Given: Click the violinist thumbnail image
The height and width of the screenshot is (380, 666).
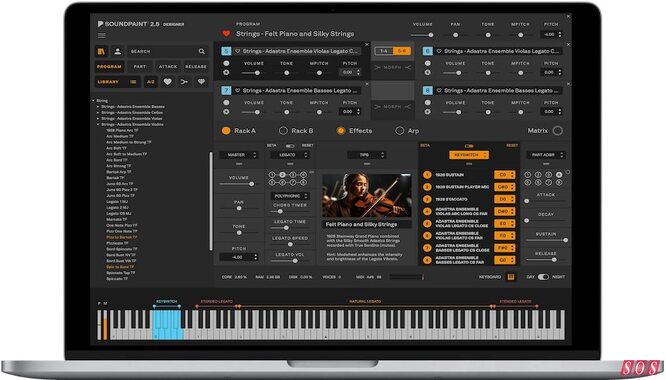Looking at the screenshot, I should coord(367,196).
